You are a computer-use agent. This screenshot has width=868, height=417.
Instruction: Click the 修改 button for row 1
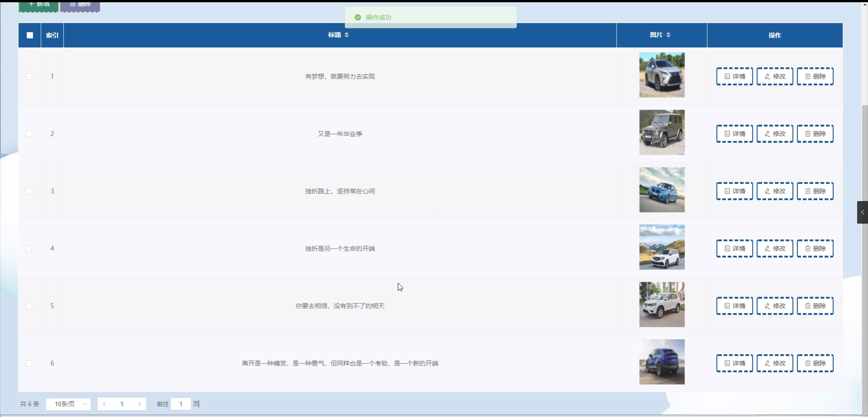click(x=775, y=76)
